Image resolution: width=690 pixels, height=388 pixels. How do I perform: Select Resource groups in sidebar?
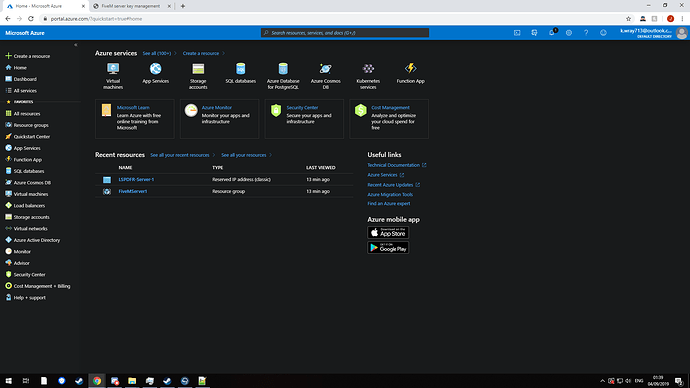pos(31,125)
